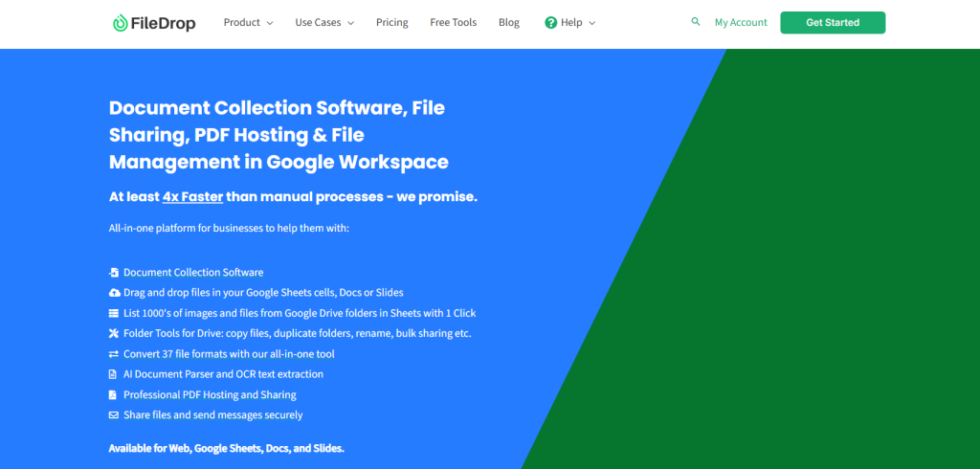Click the envelope Share files icon
980x469 pixels.
[114, 414]
